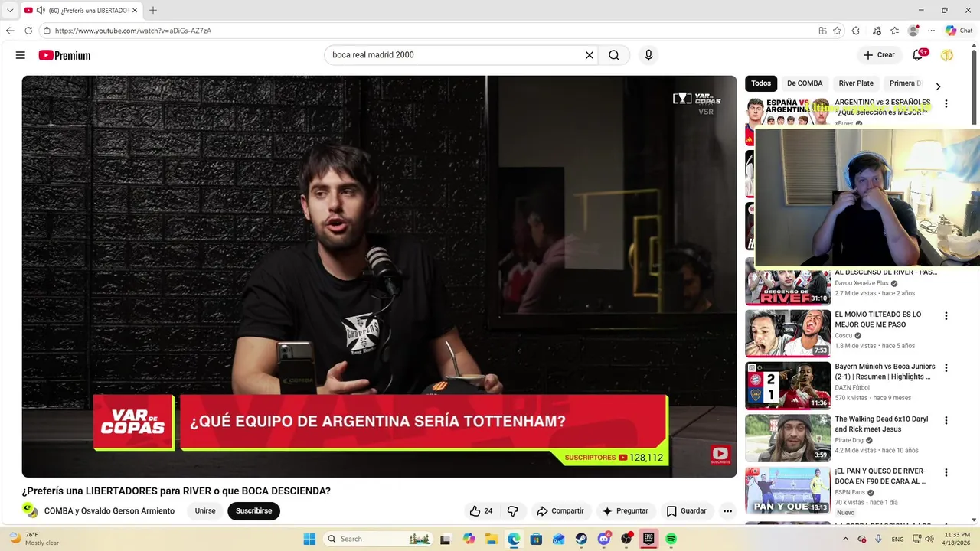Open options for EL MOMO TILTEADO video
This screenshot has height=551, width=980.
tap(946, 316)
